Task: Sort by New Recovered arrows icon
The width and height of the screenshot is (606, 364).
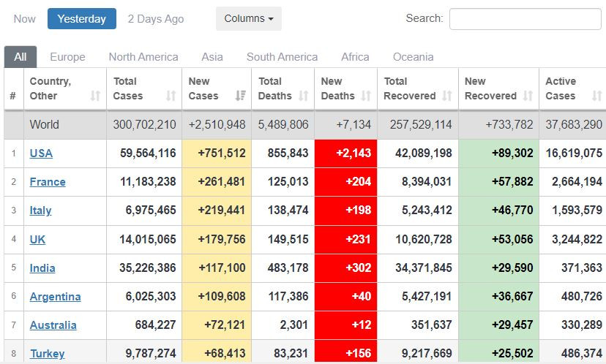Action: (528, 96)
